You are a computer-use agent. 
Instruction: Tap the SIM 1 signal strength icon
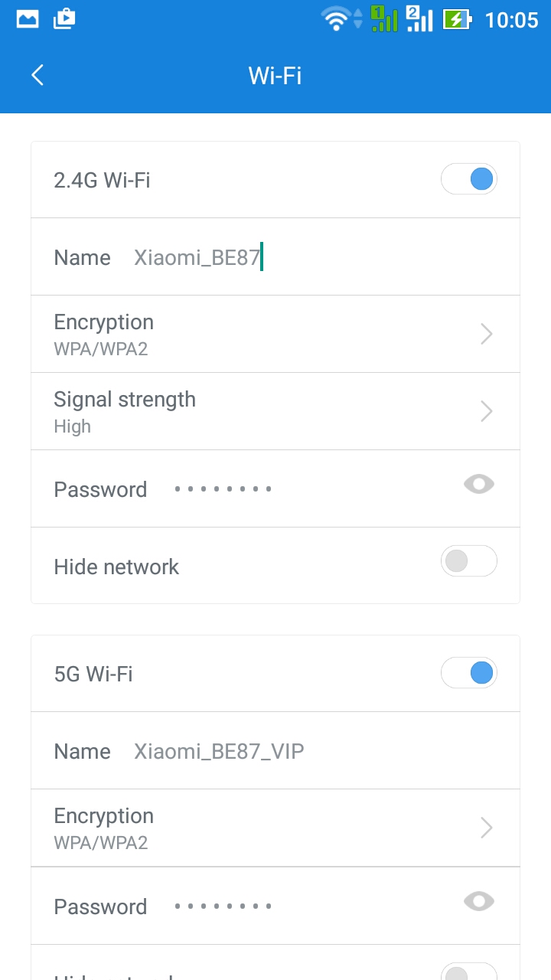click(384, 18)
